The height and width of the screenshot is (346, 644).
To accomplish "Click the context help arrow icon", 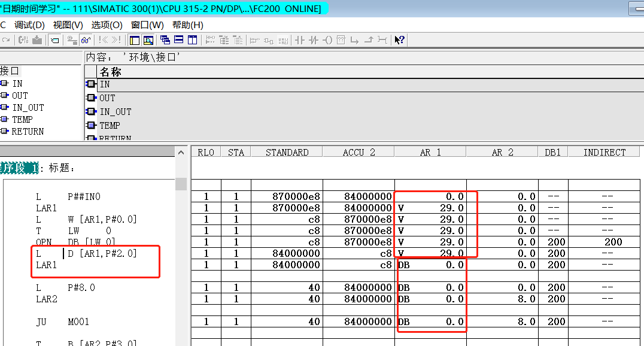I will [x=399, y=40].
